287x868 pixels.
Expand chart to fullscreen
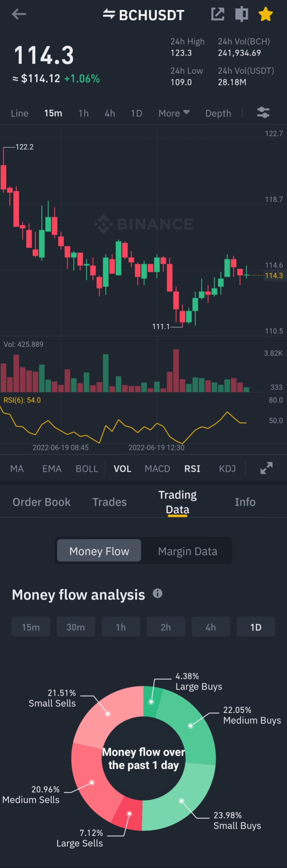click(266, 468)
